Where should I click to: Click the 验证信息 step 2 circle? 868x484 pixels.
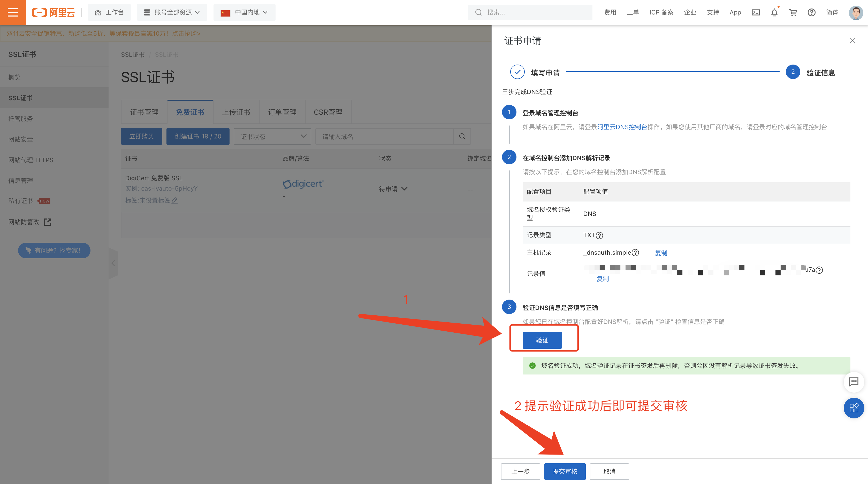pos(793,72)
